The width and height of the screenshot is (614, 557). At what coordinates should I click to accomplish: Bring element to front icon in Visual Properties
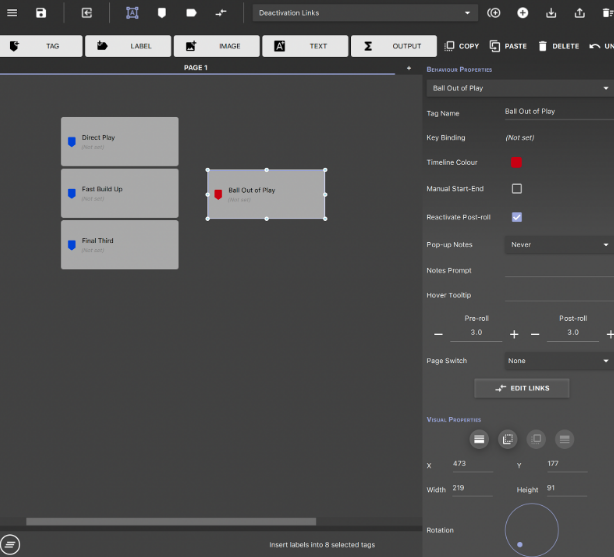[479, 439]
